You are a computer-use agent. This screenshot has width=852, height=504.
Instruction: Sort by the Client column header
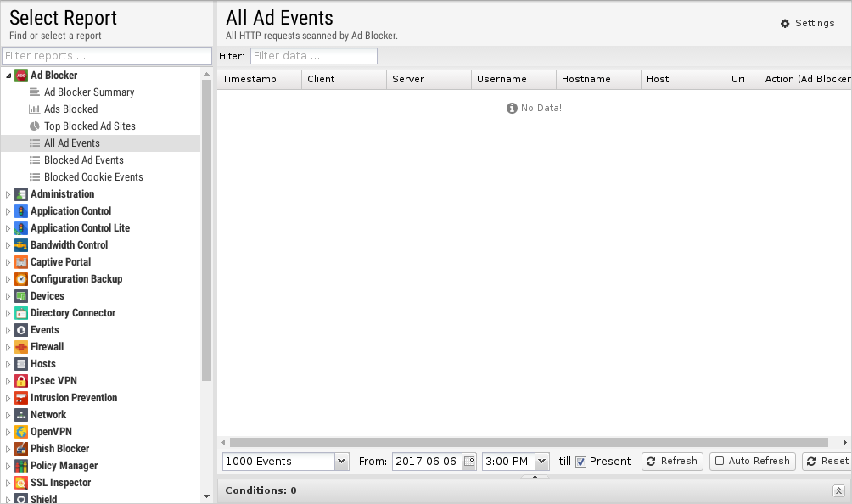[344, 79]
